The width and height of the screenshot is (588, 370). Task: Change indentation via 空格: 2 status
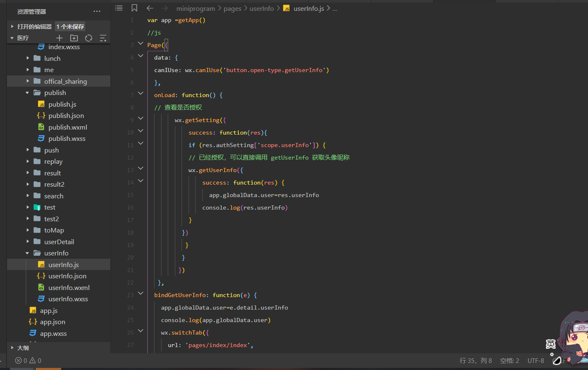click(510, 361)
